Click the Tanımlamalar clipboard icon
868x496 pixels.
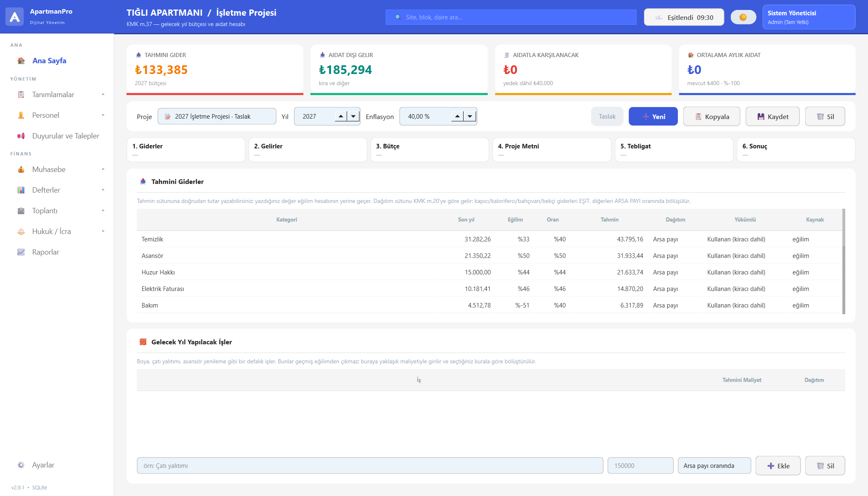click(x=21, y=95)
